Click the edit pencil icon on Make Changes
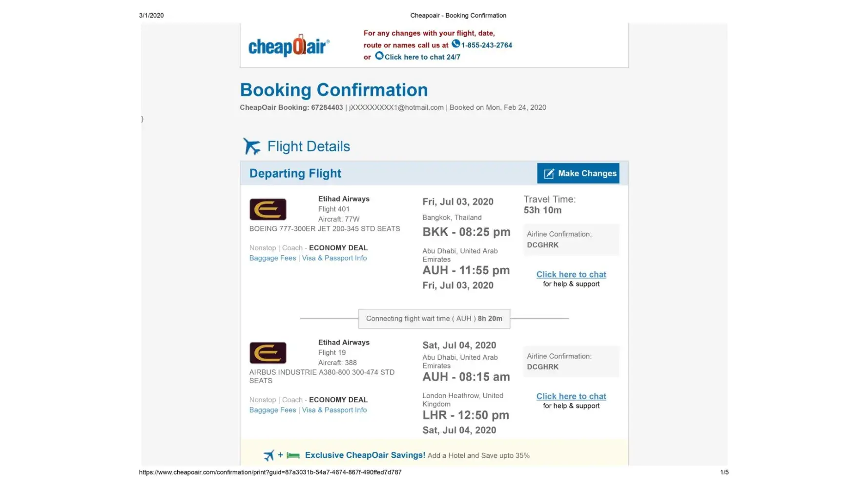Screen dimensions: 868x488 [549, 174]
